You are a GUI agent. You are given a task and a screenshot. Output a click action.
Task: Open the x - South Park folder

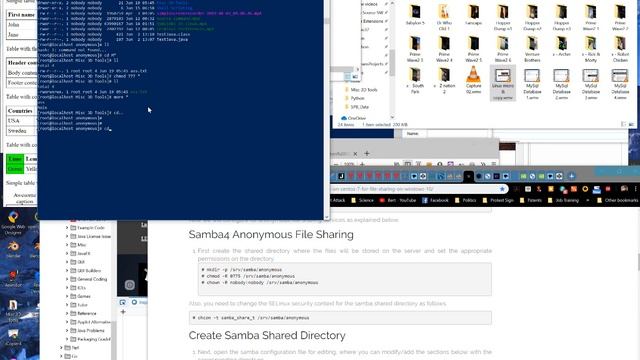click(415, 80)
